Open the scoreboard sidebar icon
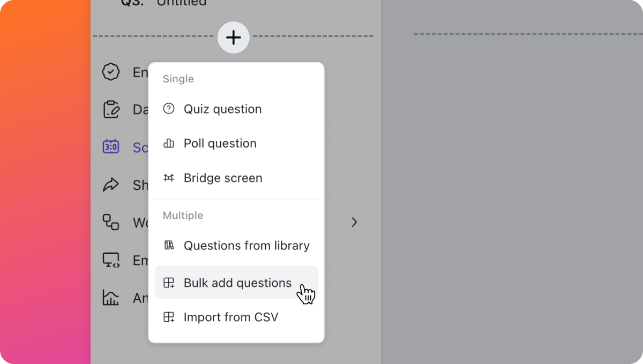Image resolution: width=643 pixels, height=364 pixels. (x=111, y=147)
